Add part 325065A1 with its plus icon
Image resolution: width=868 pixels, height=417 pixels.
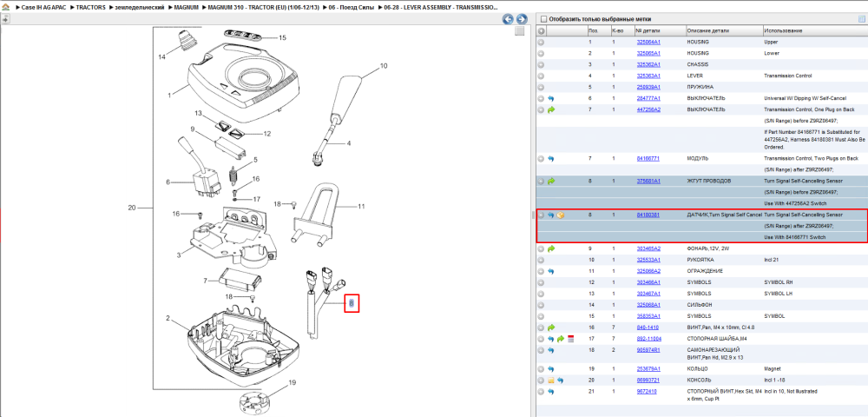pos(542,53)
